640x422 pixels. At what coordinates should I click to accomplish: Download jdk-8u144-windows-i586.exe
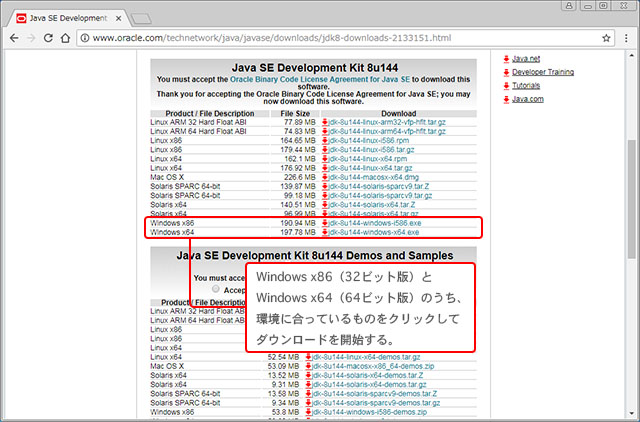tap(375, 223)
